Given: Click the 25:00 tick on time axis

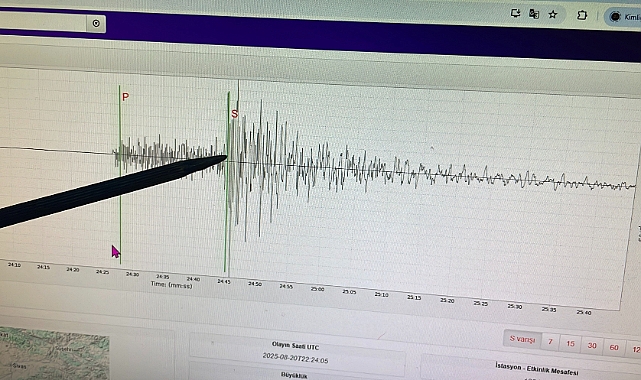Looking at the screenshot, I should tap(317, 289).
